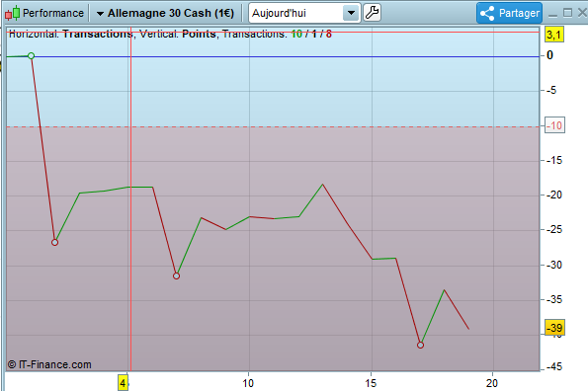Click the -10 dashed level label
Image resolution: width=588 pixels, height=391 pixels.
click(x=554, y=125)
